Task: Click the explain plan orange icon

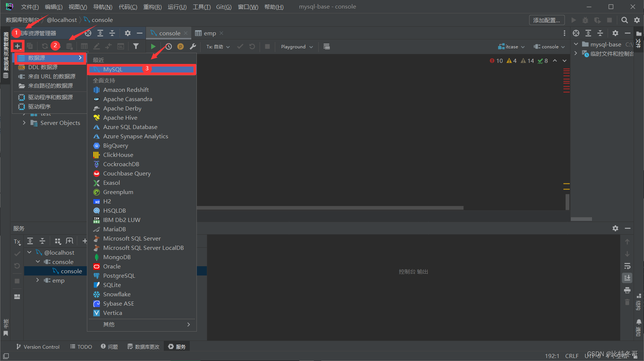Action: [180, 46]
